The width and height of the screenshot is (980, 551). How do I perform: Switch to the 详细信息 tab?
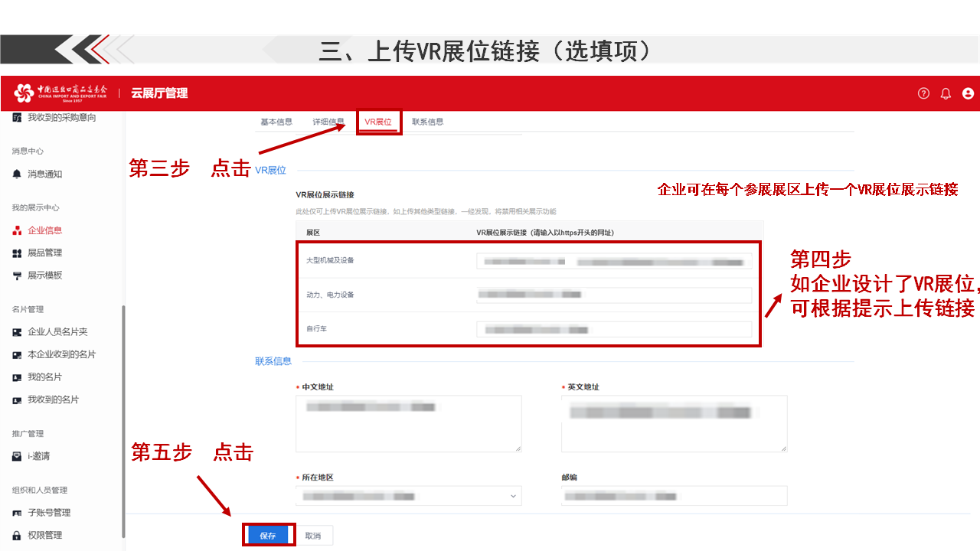point(328,121)
